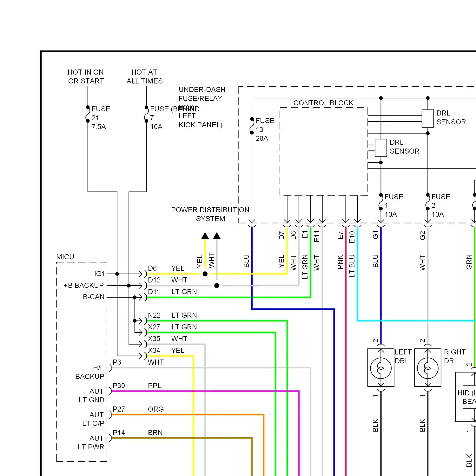Viewport: 476px width, 476px height.
Task: Click the D12 connector pin label
Action: 154,280
